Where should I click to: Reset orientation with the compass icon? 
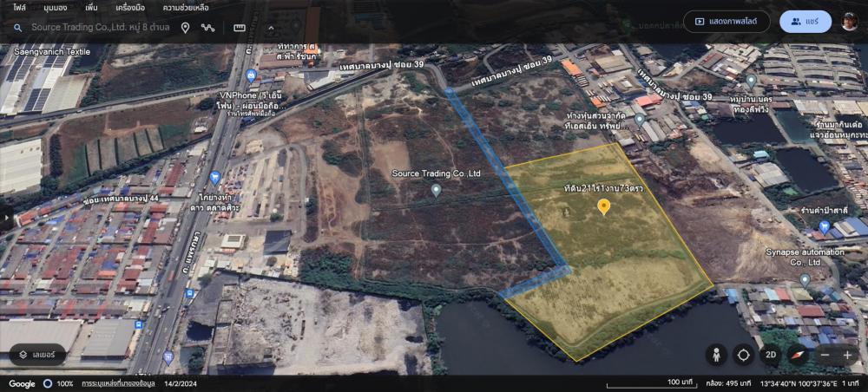pyautogui.click(x=797, y=355)
